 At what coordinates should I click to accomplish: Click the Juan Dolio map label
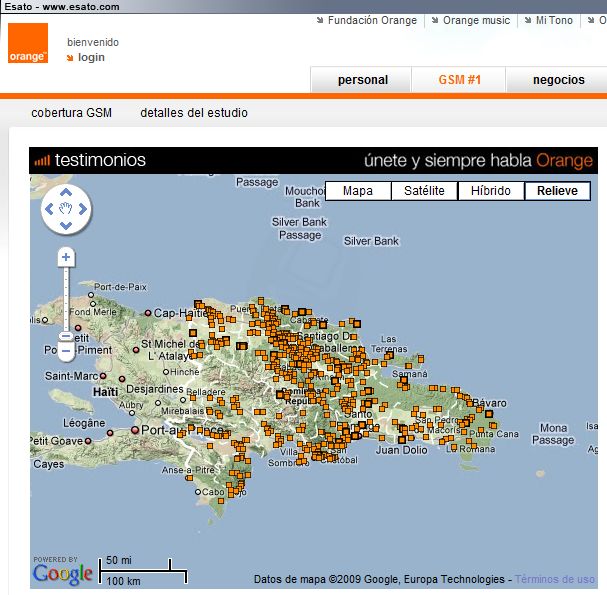[401, 450]
